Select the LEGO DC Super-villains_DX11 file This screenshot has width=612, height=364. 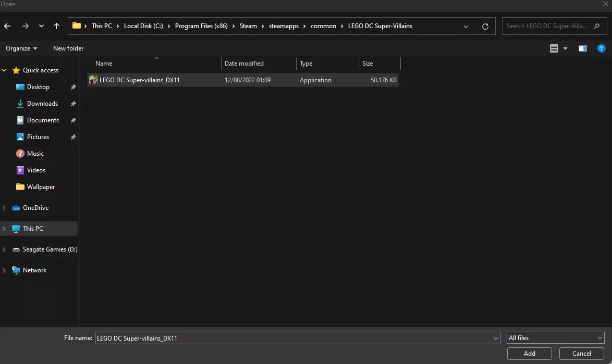[x=243, y=80]
